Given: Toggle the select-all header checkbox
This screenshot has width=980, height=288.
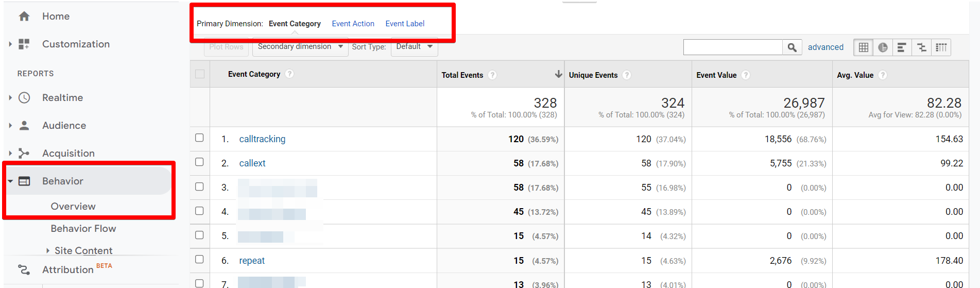Looking at the screenshot, I should coord(200,74).
